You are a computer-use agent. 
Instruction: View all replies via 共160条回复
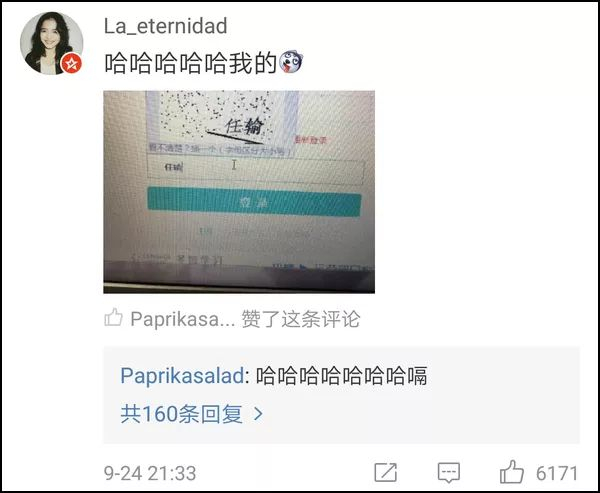(181, 414)
